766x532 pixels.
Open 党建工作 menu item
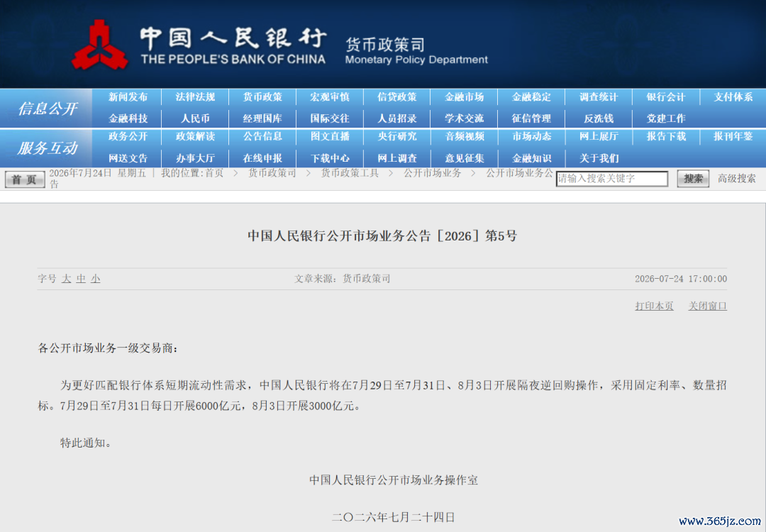click(666, 118)
